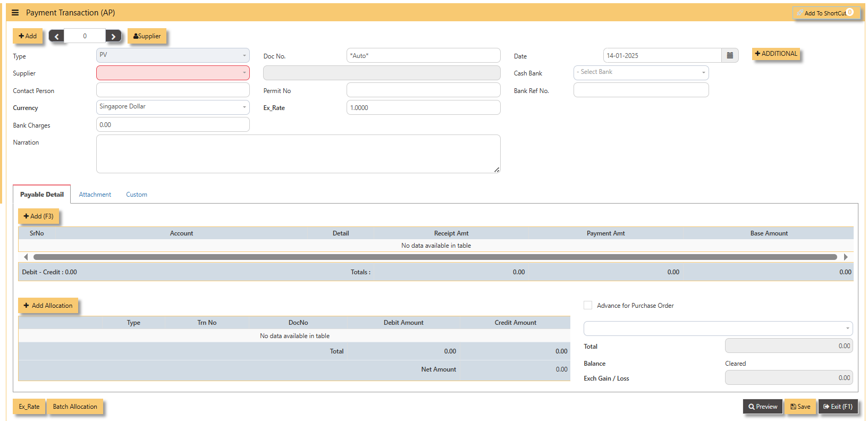Image resolution: width=868 pixels, height=421 pixels.
Task: Switch to the Attachment tab
Action: pyautogui.click(x=95, y=195)
